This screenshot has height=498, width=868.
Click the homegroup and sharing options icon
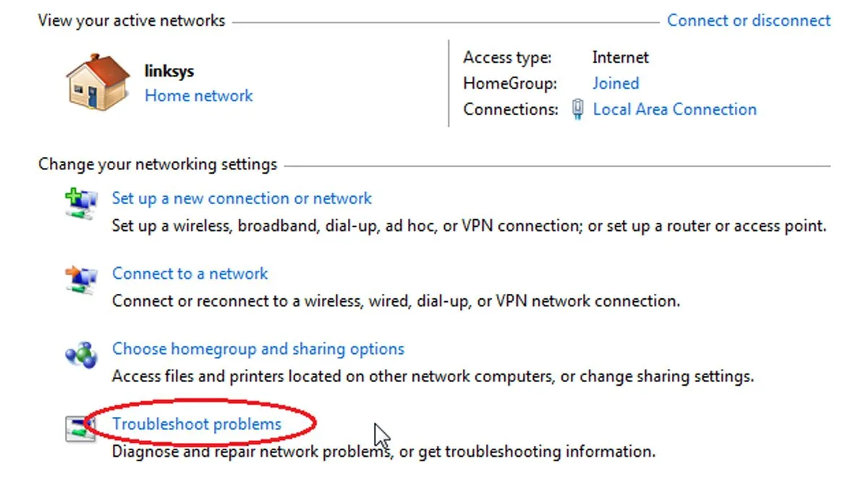81,355
